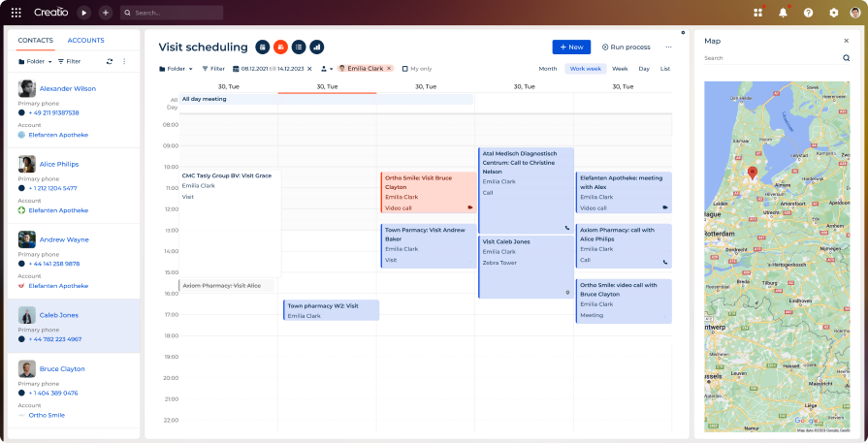Switch to the CONTACTS tab
The height and width of the screenshot is (443, 868).
tap(36, 41)
